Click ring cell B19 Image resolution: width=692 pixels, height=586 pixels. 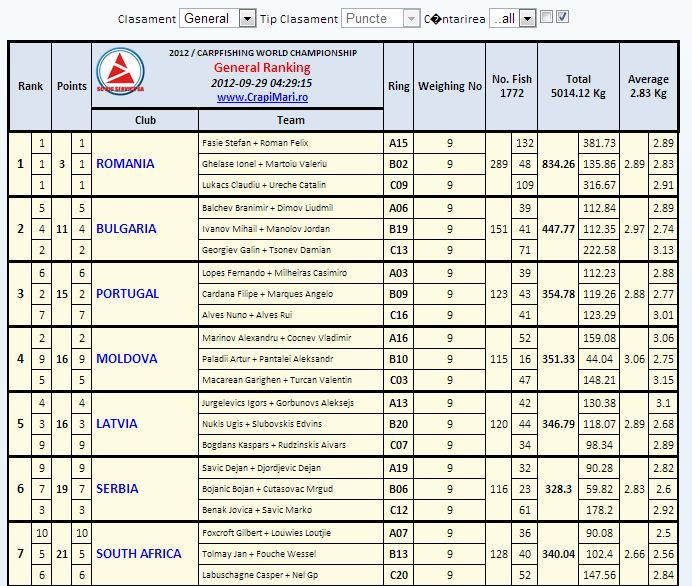click(399, 229)
